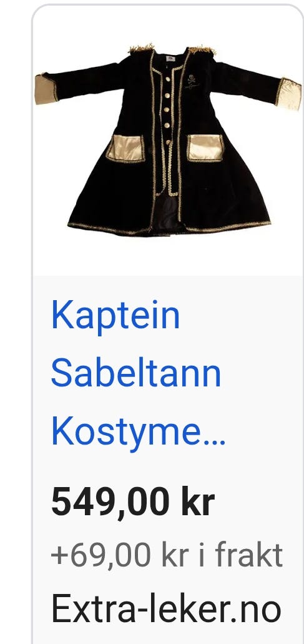Click the +69,00 kr i frakt shipping text

click(167, 555)
